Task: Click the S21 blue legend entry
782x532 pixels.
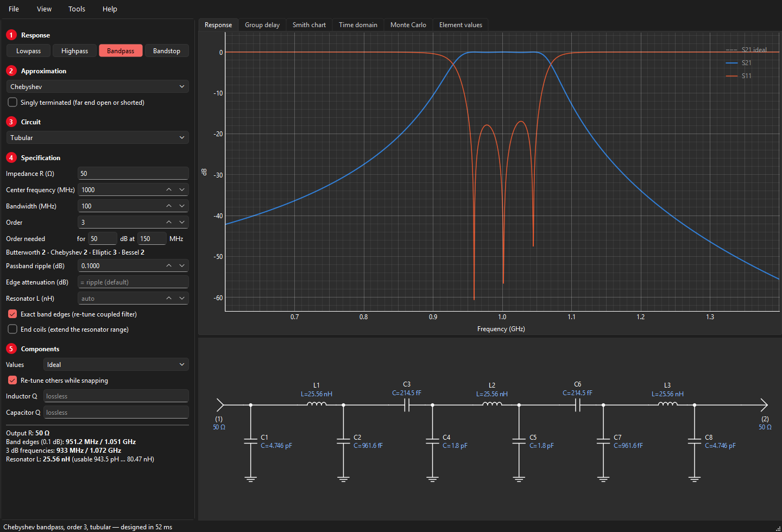Action: [739, 63]
